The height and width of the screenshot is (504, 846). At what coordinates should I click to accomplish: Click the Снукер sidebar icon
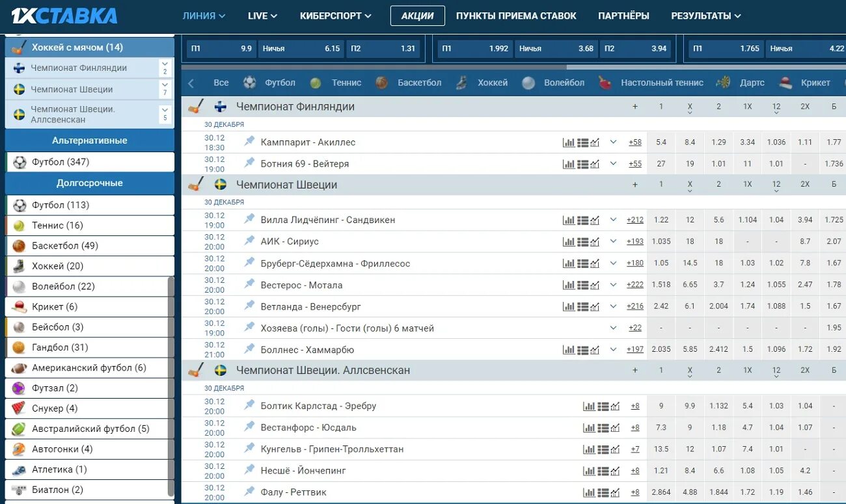click(19, 408)
